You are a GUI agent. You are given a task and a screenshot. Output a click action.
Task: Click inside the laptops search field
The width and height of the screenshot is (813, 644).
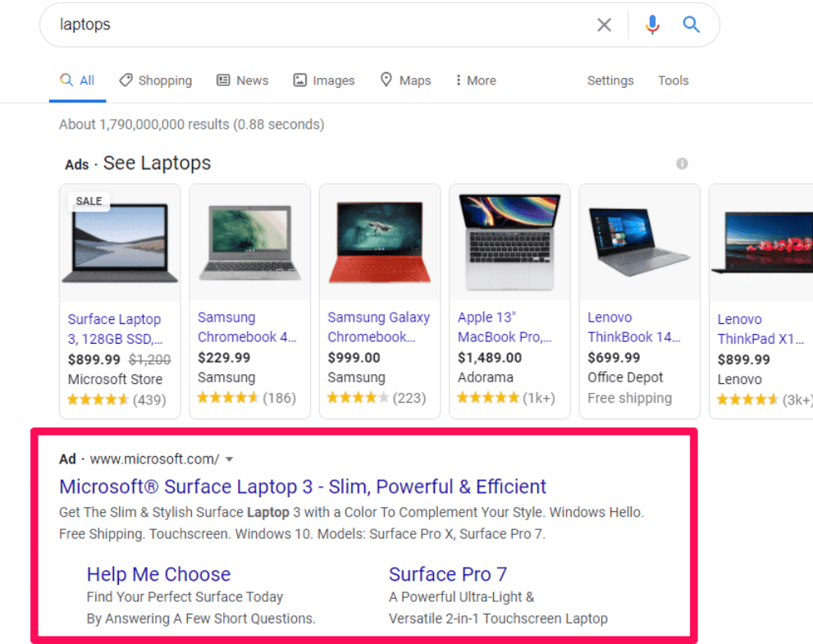pyautogui.click(x=322, y=25)
